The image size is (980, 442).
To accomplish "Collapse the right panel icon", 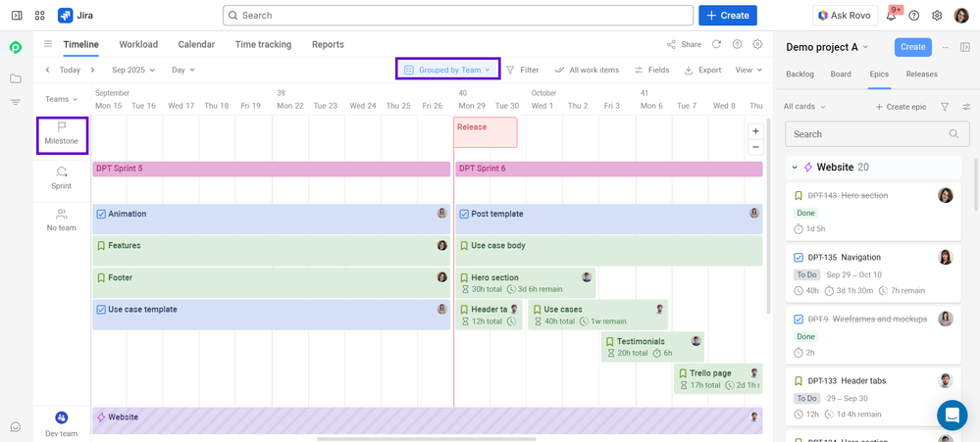I will point(965,47).
